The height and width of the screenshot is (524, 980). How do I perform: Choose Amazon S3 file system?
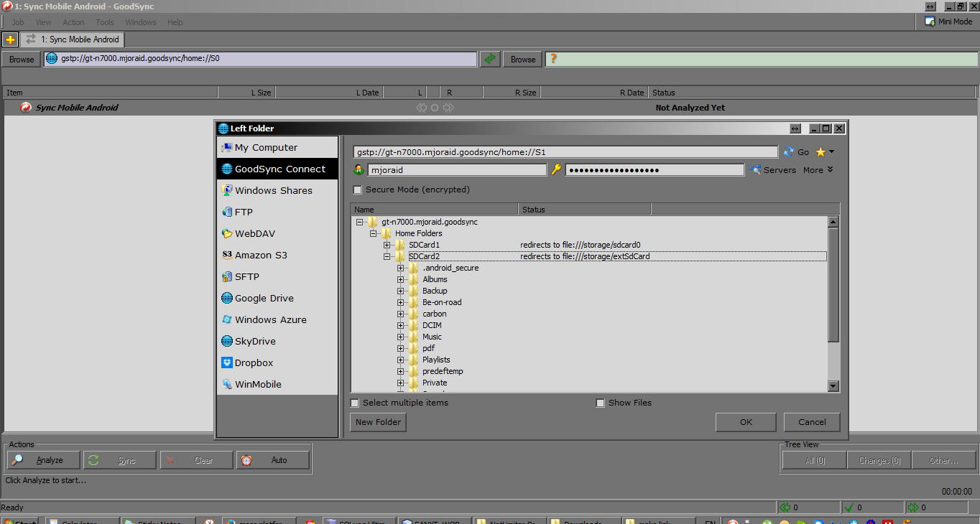277,255
